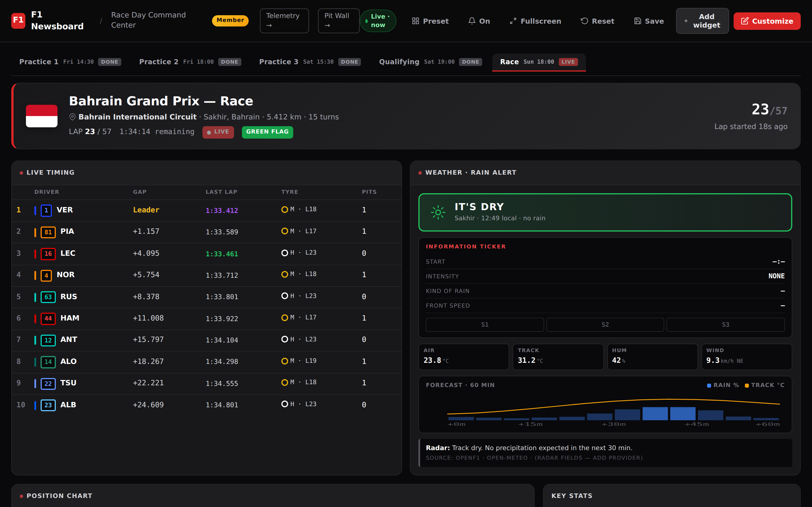
Task: Select the S2 sector segment
Action: click(x=605, y=324)
